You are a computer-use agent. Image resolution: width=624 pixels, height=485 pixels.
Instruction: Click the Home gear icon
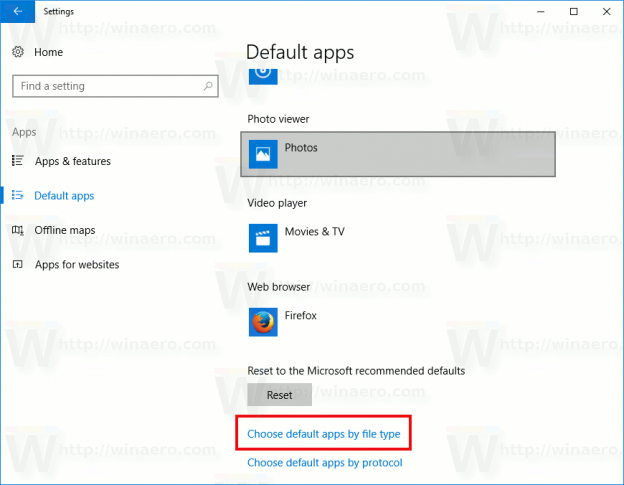(x=18, y=52)
